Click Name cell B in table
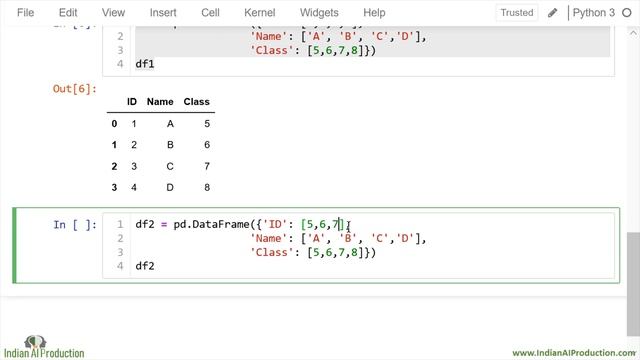The height and width of the screenshot is (360, 640). pyautogui.click(x=170, y=145)
